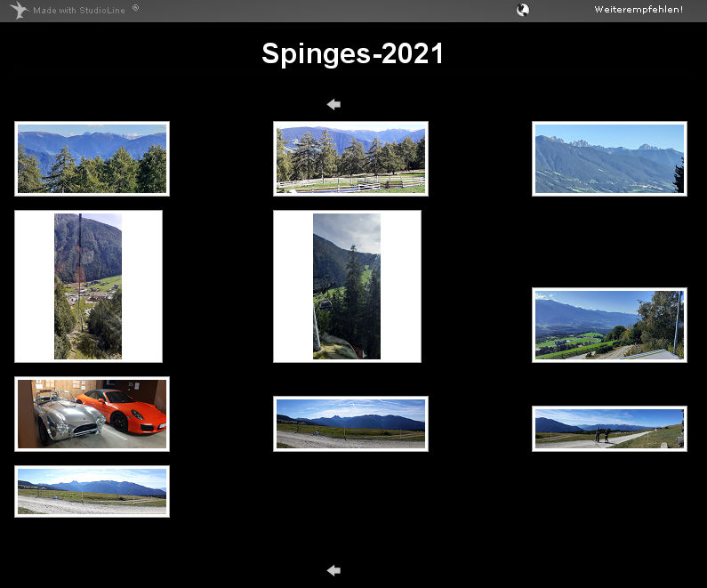Click the StudioLine bird logo icon

click(x=19, y=10)
